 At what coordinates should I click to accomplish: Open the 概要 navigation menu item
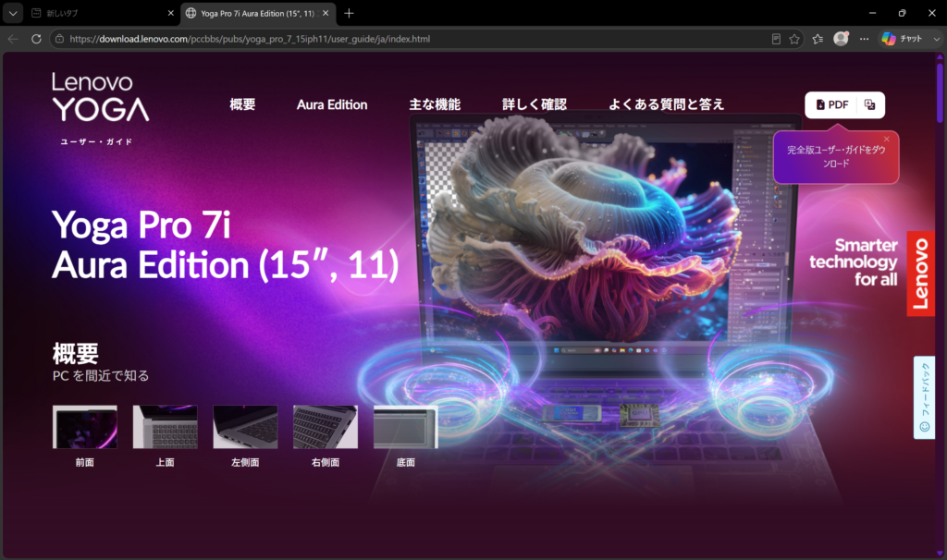click(x=242, y=104)
